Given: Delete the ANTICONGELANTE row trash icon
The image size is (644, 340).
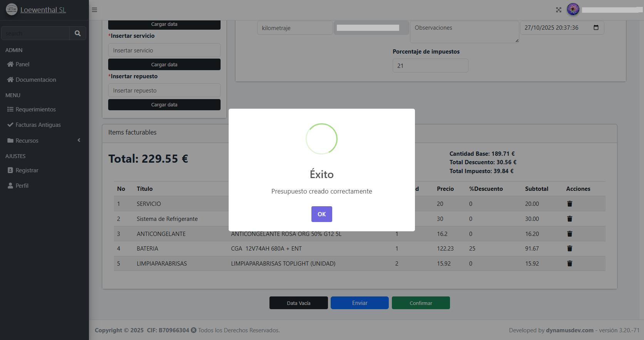Looking at the screenshot, I should click(569, 234).
